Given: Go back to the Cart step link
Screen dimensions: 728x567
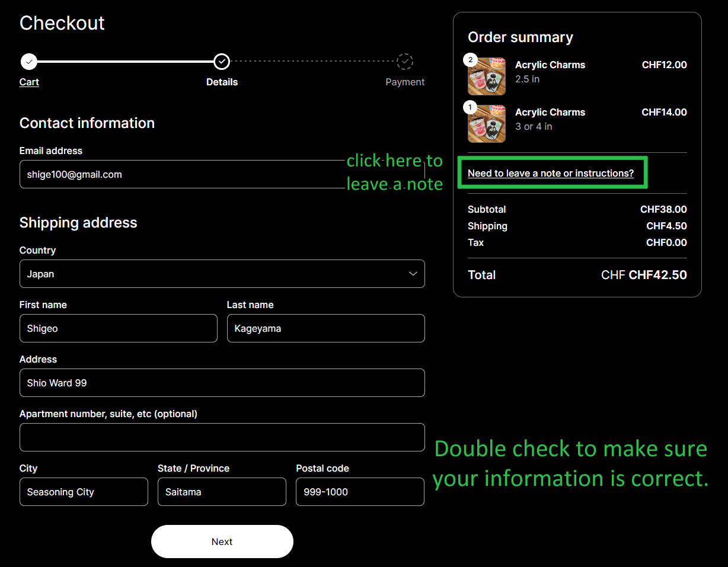Looking at the screenshot, I should pos(29,82).
